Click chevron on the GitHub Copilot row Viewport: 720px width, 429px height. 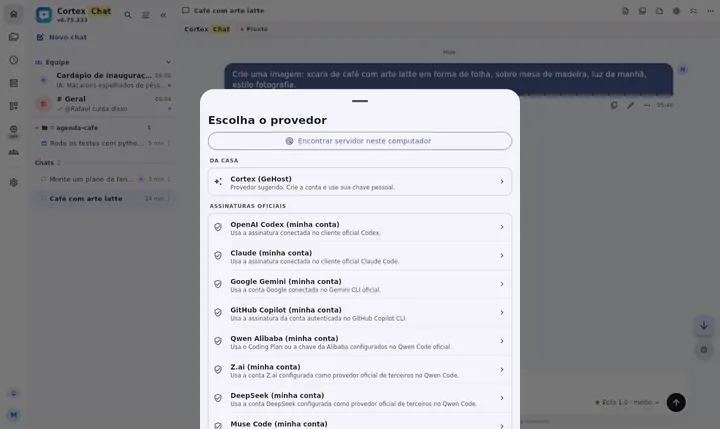click(502, 313)
